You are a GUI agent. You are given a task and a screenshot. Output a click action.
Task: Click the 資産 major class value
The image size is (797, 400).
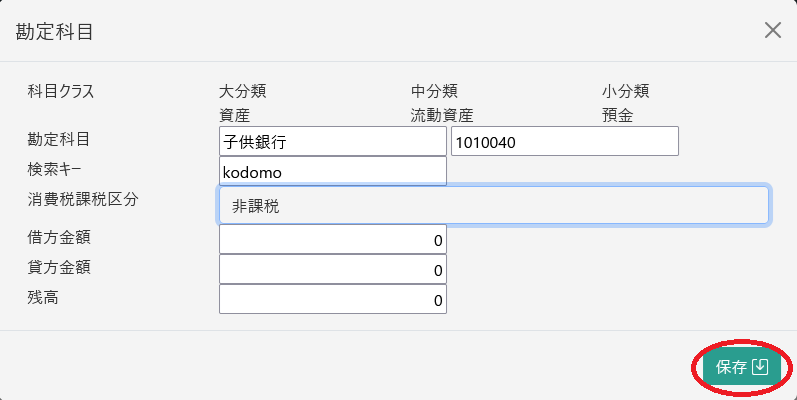point(234,115)
